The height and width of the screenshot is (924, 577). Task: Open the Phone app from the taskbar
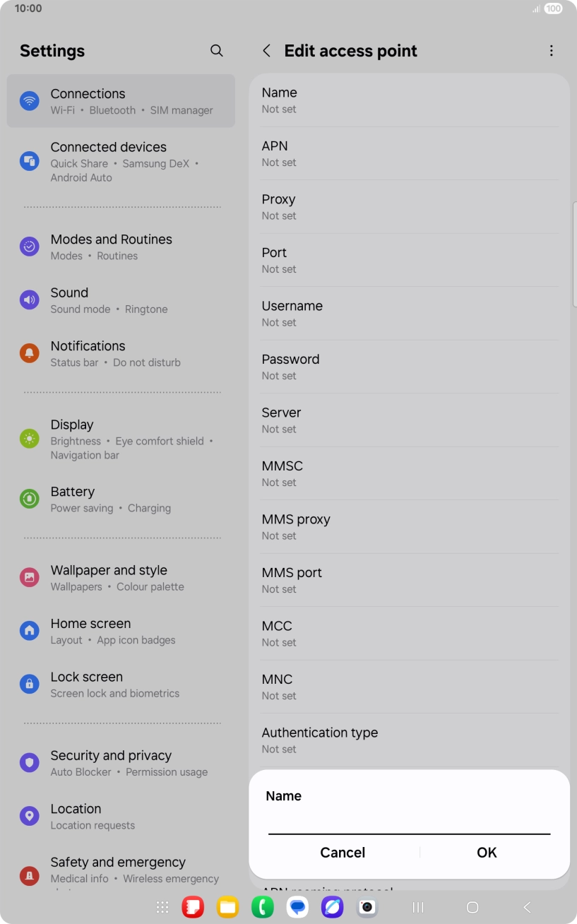[262, 907]
